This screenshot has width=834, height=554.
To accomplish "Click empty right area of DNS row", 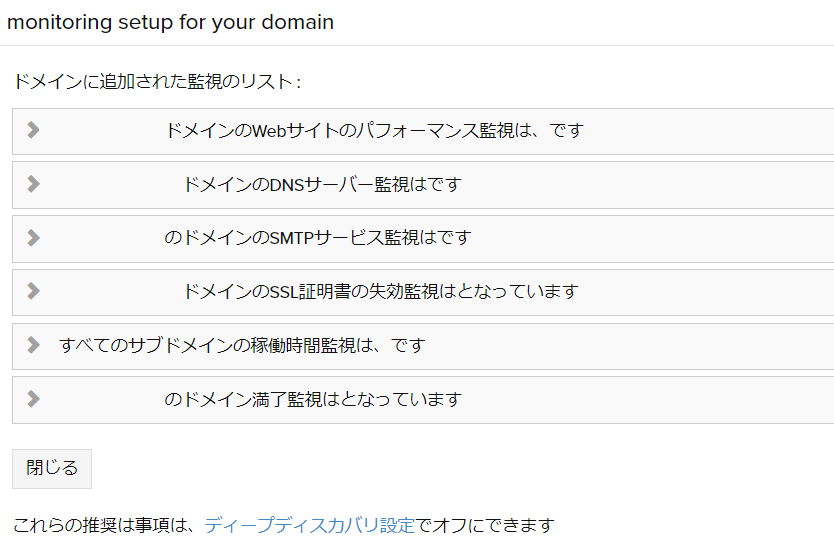I will click(700, 185).
